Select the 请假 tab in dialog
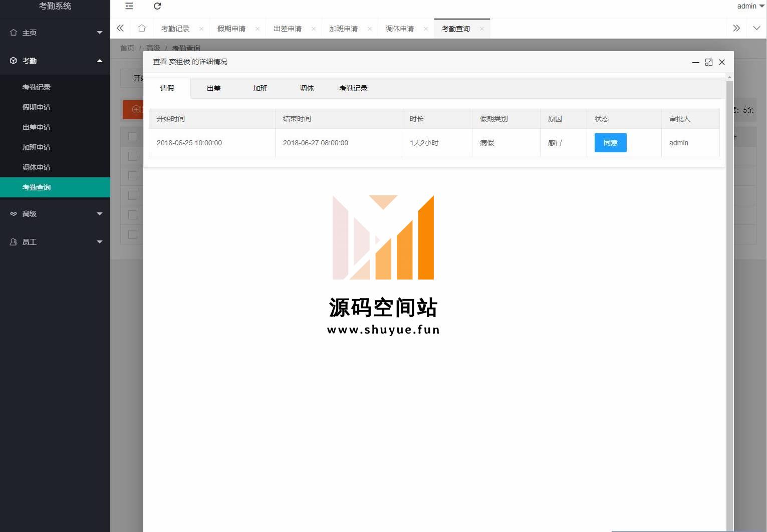767x532 pixels. tap(167, 88)
